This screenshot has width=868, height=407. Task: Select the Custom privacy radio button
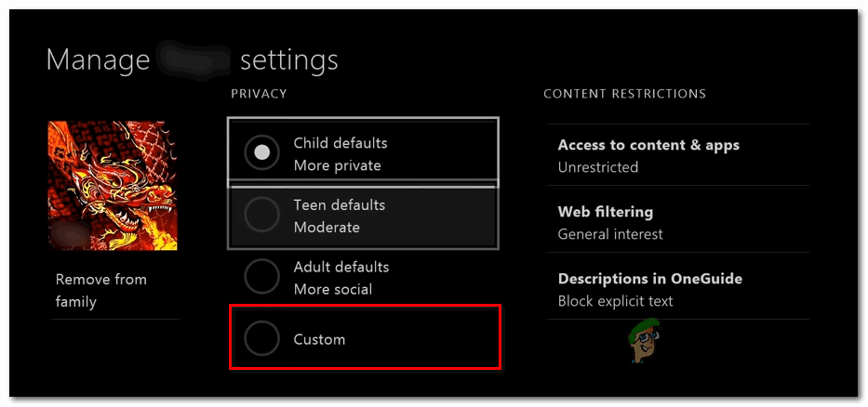pos(262,339)
